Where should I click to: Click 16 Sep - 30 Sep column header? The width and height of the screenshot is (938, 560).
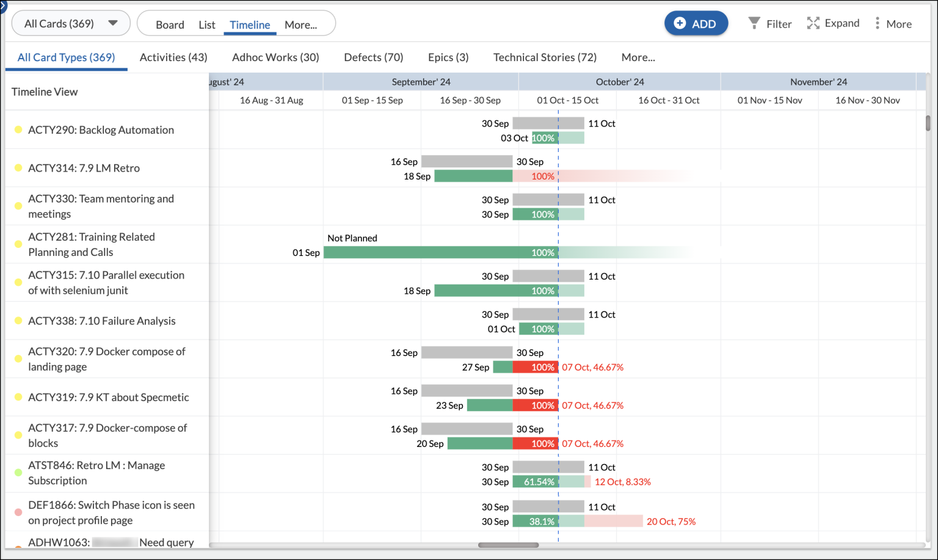(470, 100)
